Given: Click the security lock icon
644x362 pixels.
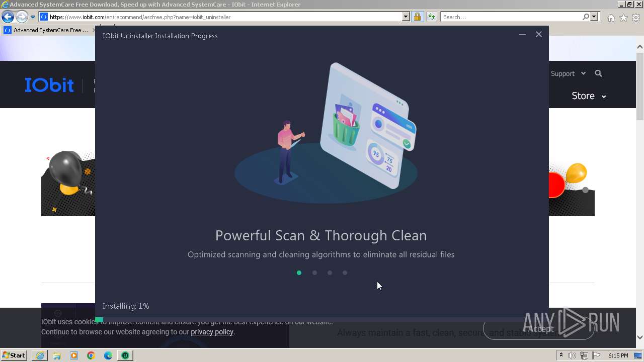Looking at the screenshot, I should point(417,17).
